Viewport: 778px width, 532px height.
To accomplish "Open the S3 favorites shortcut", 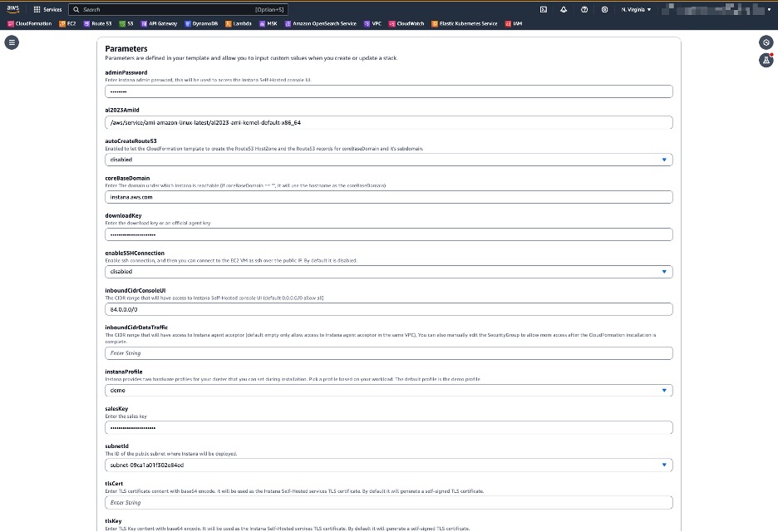I will 126,23.
